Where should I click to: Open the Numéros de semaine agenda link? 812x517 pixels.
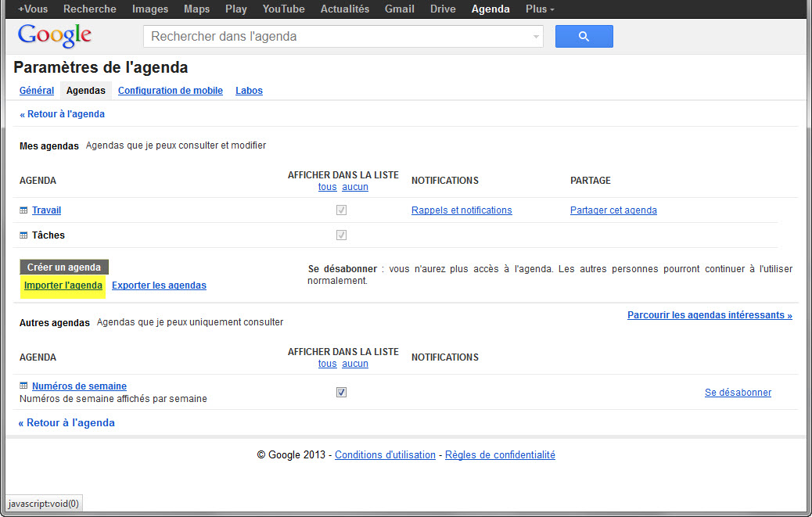pyautogui.click(x=79, y=386)
